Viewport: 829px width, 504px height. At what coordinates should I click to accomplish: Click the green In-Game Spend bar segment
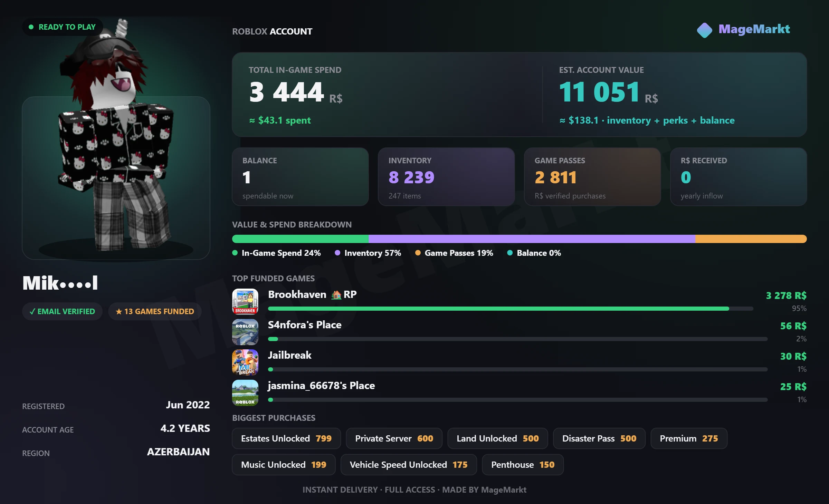(x=301, y=239)
